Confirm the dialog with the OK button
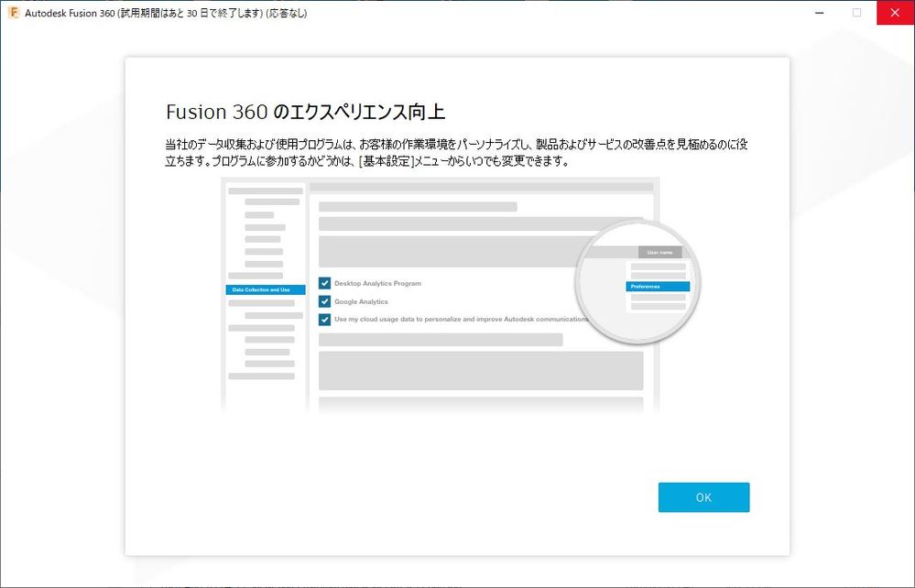This screenshot has width=915, height=588. pos(703,497)
